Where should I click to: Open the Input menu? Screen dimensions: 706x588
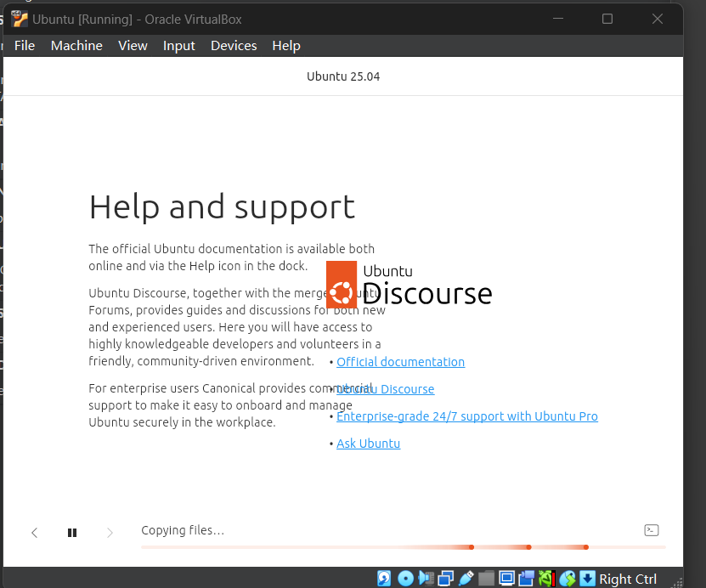coord(178,46)
